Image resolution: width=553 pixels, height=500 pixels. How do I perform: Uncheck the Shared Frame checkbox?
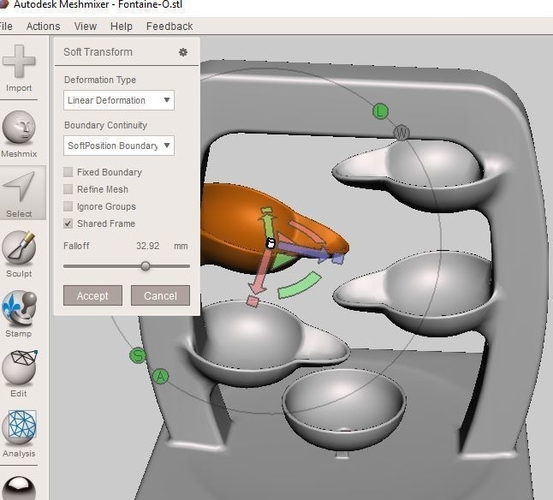tap(68, 223)
